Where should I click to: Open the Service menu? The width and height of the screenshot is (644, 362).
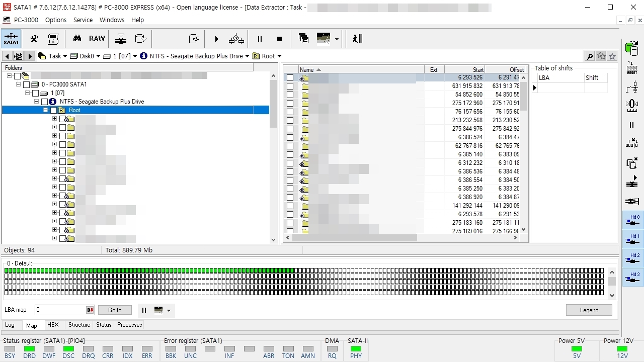[x=83, y=20]
